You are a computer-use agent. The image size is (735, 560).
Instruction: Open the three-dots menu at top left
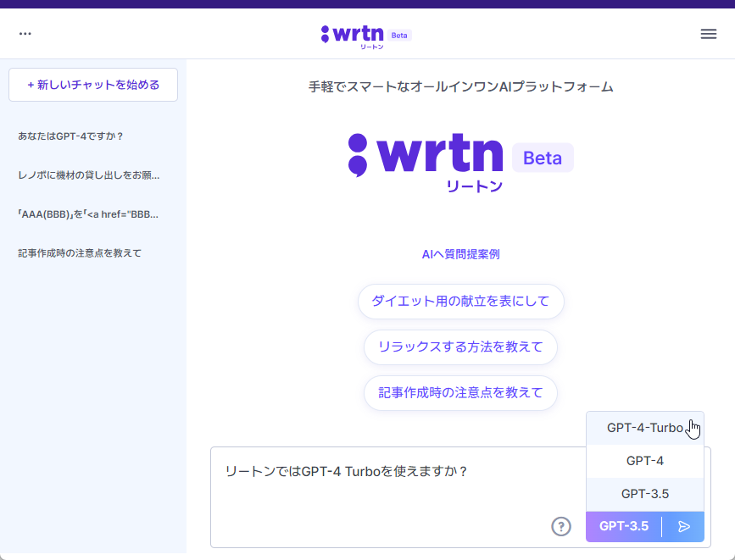coord(25,34)
